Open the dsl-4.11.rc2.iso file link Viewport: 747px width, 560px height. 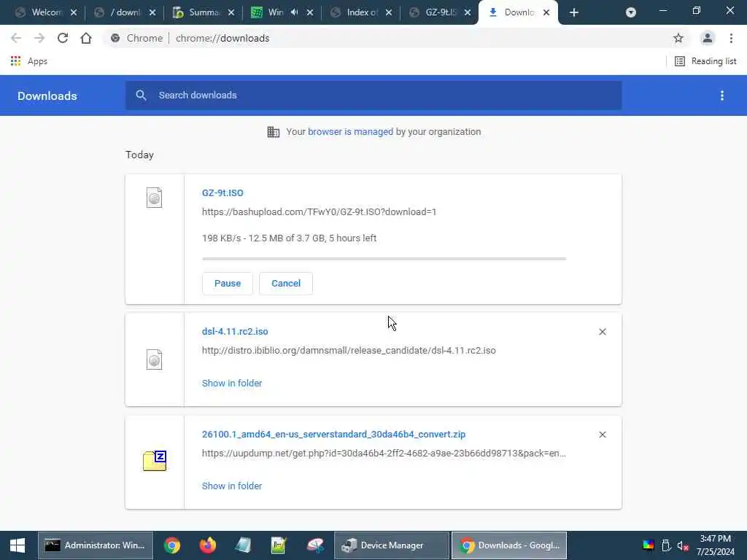pos(235,332)
